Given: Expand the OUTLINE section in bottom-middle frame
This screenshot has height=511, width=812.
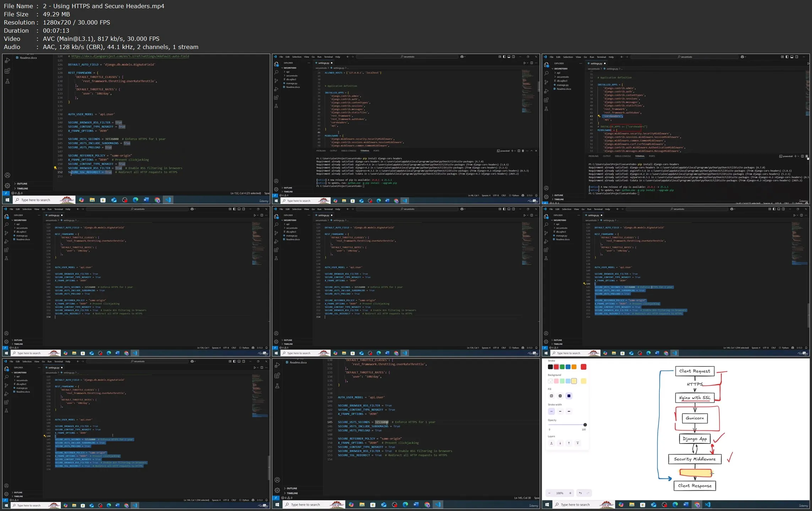Looking at the screenshot, I should click(292, 488).
